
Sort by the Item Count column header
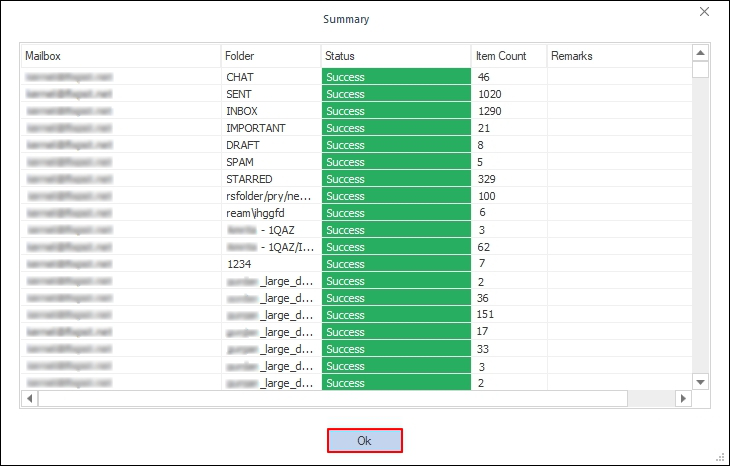[x=509, y=56]
